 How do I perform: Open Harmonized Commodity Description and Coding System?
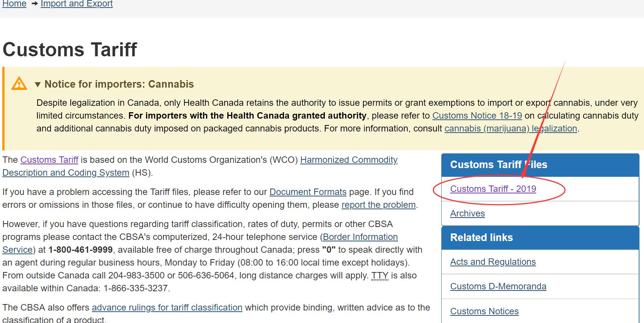point(348,160)
